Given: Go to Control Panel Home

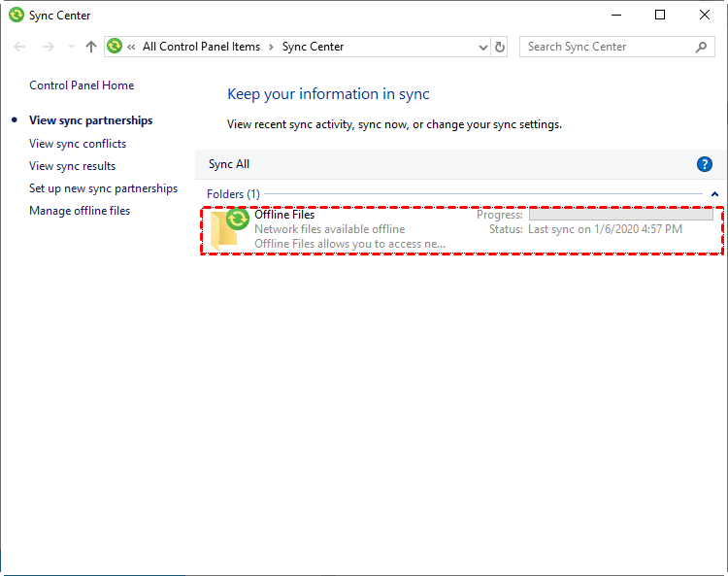Looking at the screenshot, I should pos(82,85).
